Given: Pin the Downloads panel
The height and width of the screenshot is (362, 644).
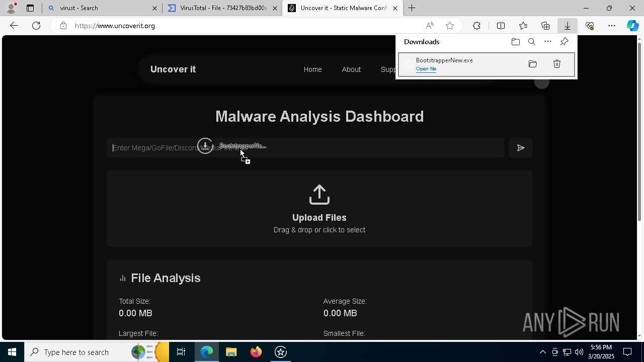Looking at the screenshot, I should (x=564, y=42).
